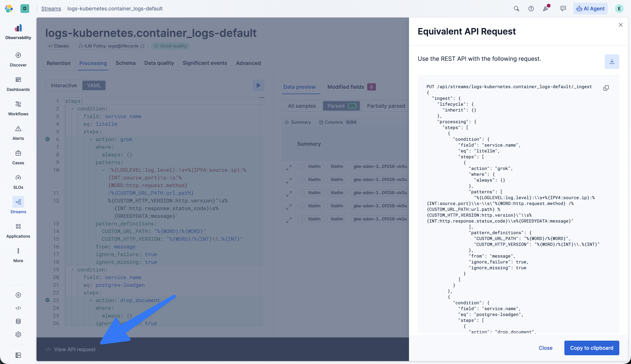Open feedback chat bubble icon

pyautogui.click(x=563, y=9)
